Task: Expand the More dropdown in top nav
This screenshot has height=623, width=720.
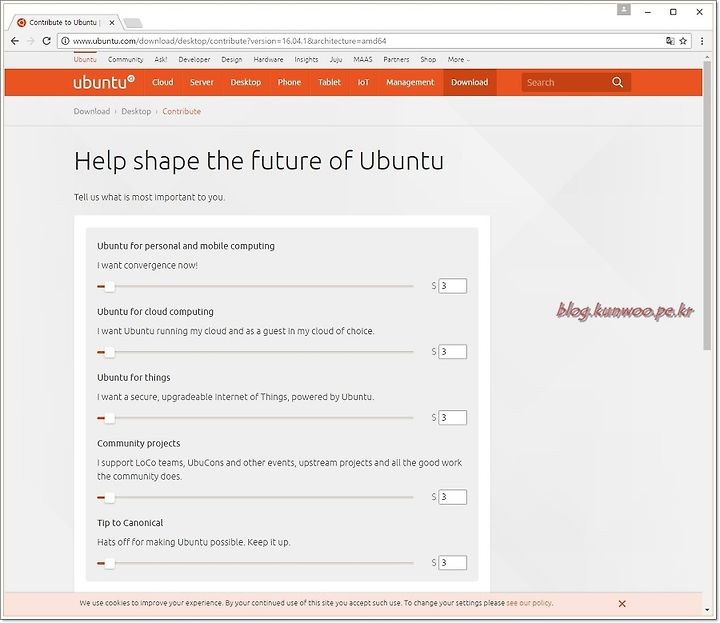Action: click(x=458, y=60)
